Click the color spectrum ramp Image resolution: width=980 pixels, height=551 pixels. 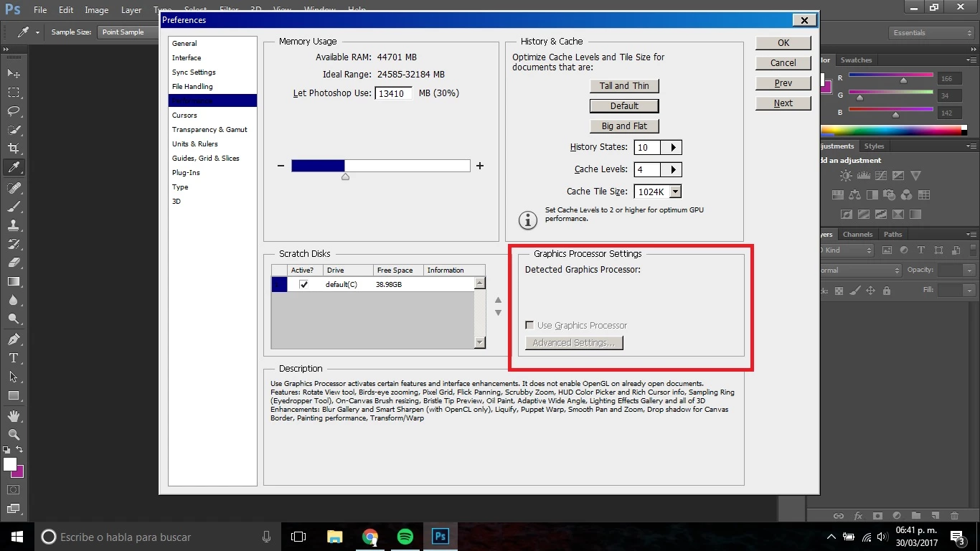(x=894, y=131)
